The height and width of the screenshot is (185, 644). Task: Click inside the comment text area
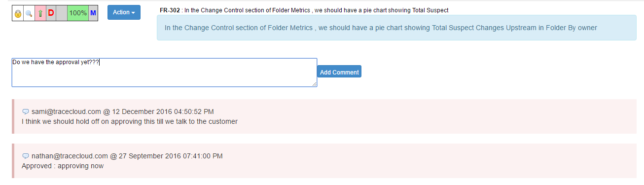[x=164, y=73]
